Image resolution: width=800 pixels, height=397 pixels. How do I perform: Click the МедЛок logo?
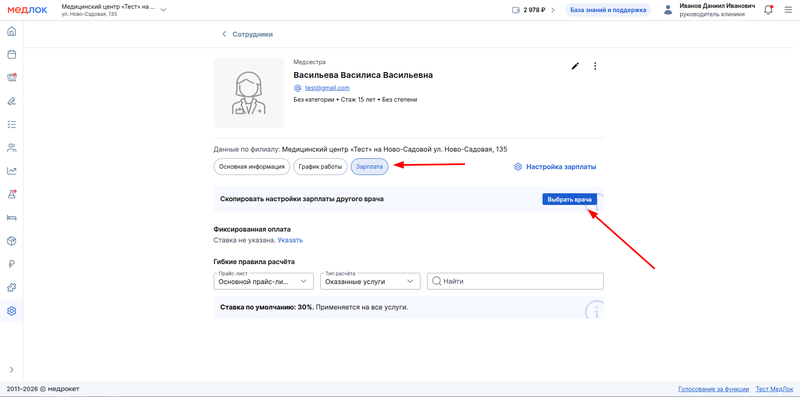(x=27, y=10)
